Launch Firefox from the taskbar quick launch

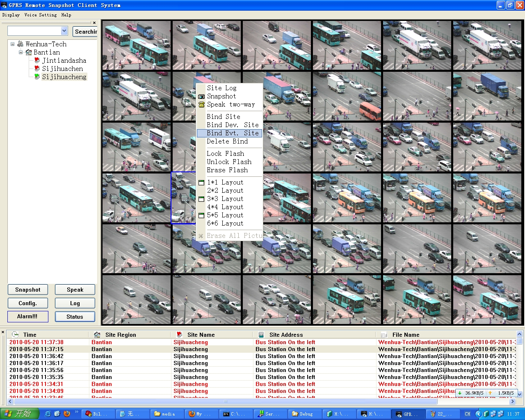[67, 414]
